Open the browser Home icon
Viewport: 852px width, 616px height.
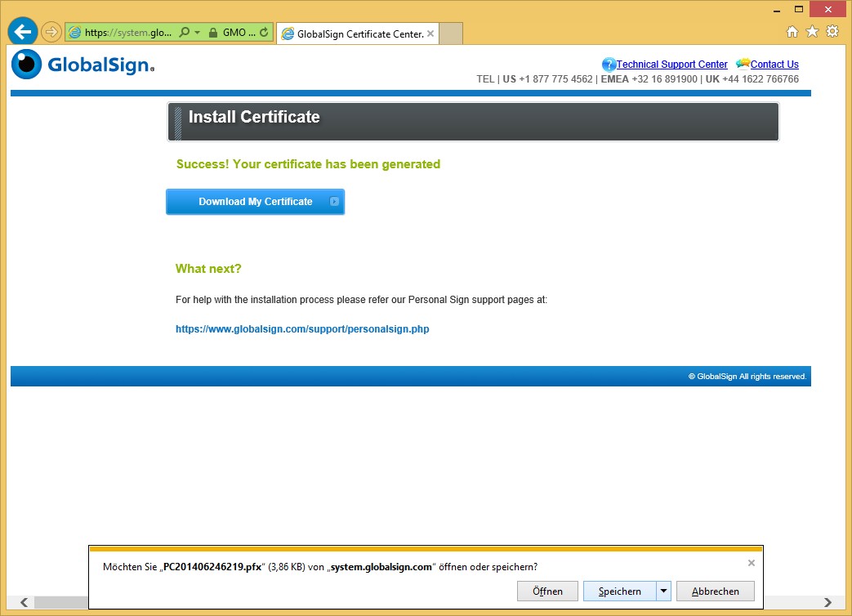(x=792, y=32)
